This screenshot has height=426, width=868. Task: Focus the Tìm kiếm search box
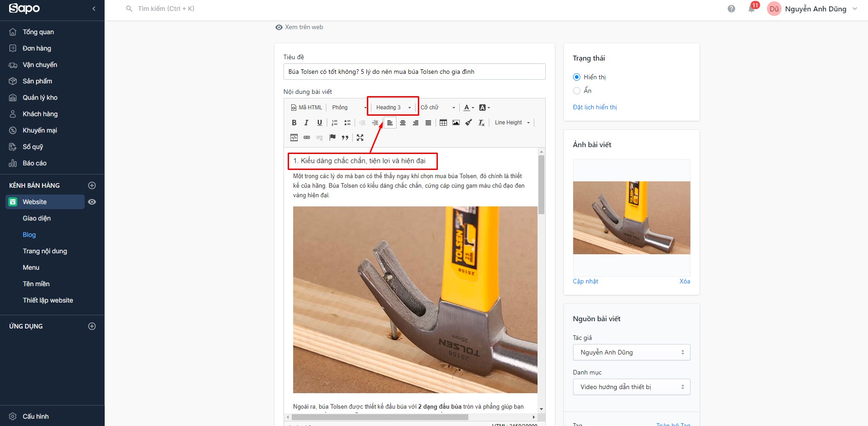pos(166,9)
